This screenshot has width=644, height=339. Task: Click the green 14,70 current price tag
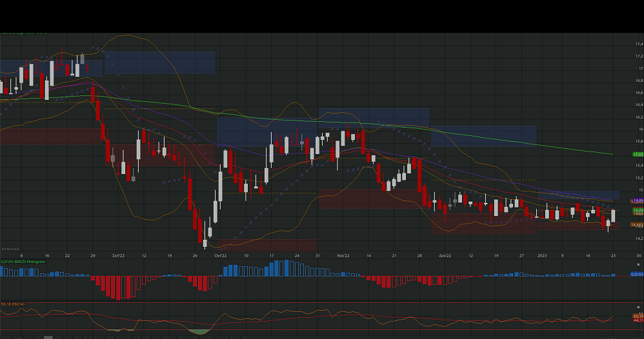click(638, 210)
